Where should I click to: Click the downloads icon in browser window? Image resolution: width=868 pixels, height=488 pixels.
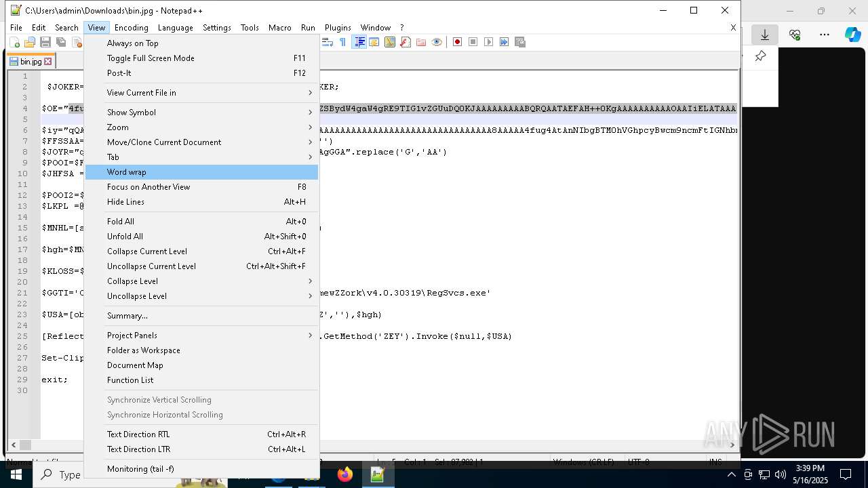click(764, 35)
